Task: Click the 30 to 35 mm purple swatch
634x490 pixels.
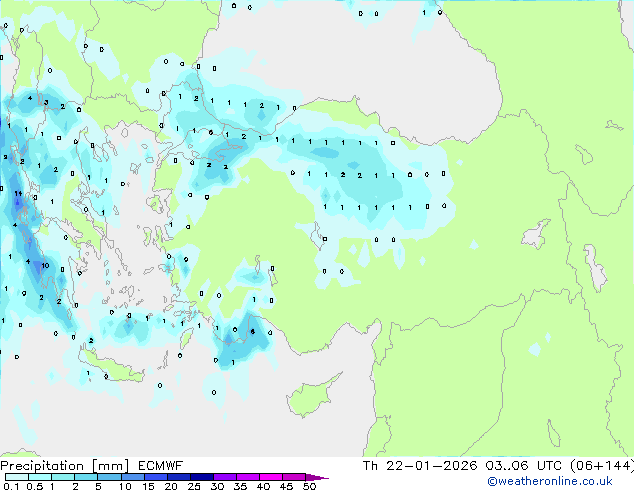Action: click(x=225, y=477)
